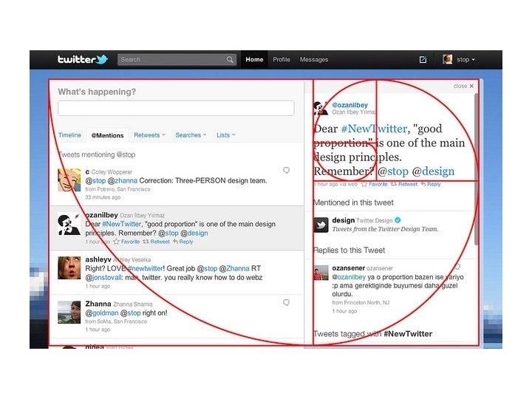Click the speech bubble on Zhanna tweet
The height and width of the screenshot is (399, 532).
287,302
